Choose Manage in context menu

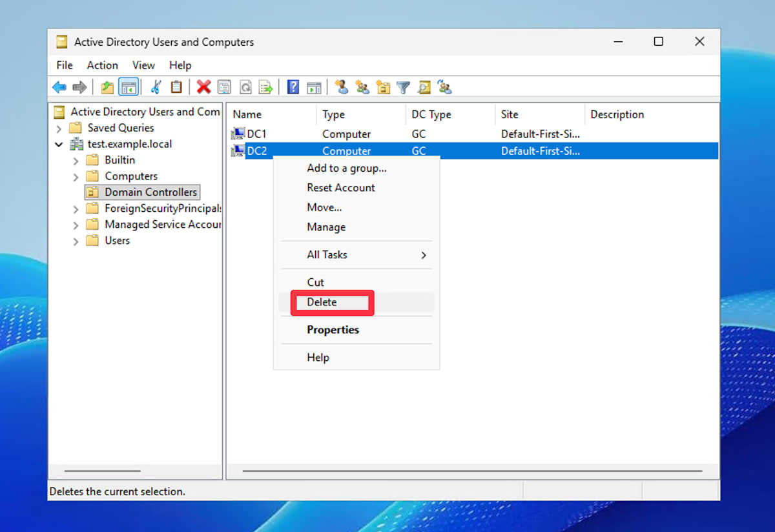pos(356,227)
